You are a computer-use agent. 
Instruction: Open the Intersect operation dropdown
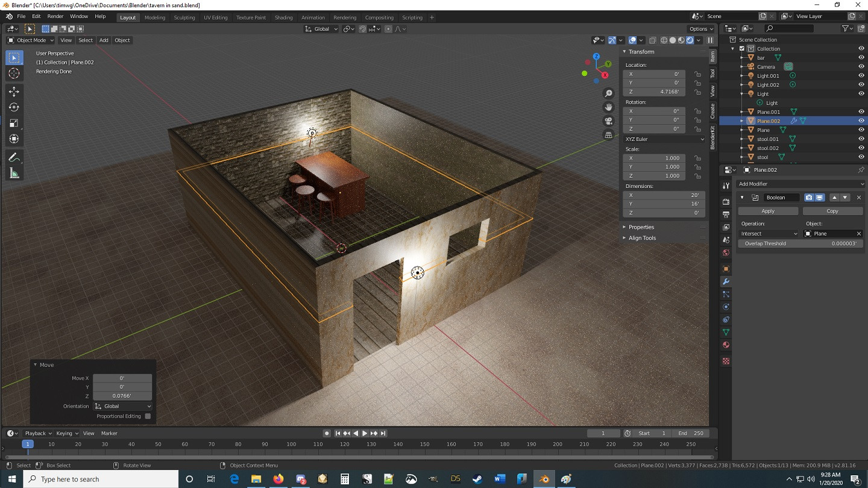pos(769,234)
